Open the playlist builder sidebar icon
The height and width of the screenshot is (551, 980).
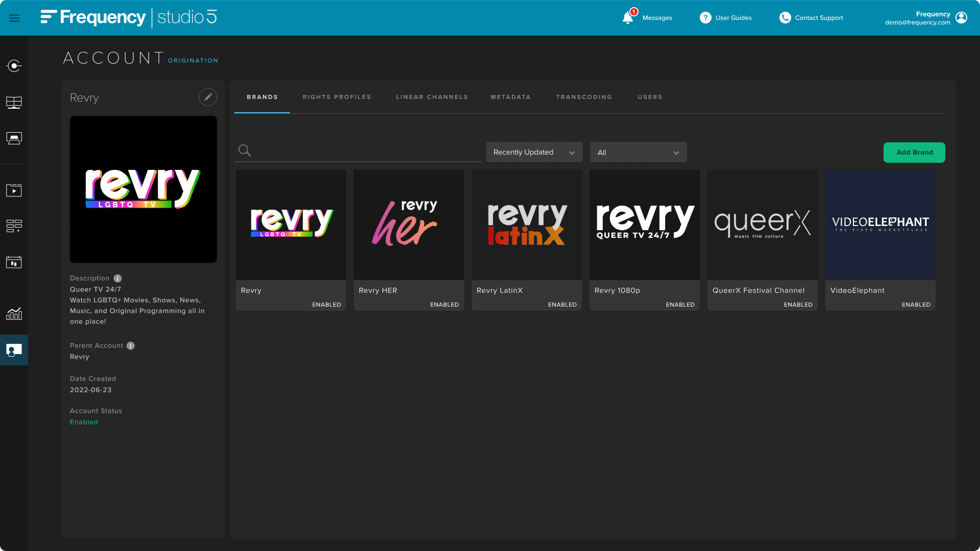tap(14, 226)
